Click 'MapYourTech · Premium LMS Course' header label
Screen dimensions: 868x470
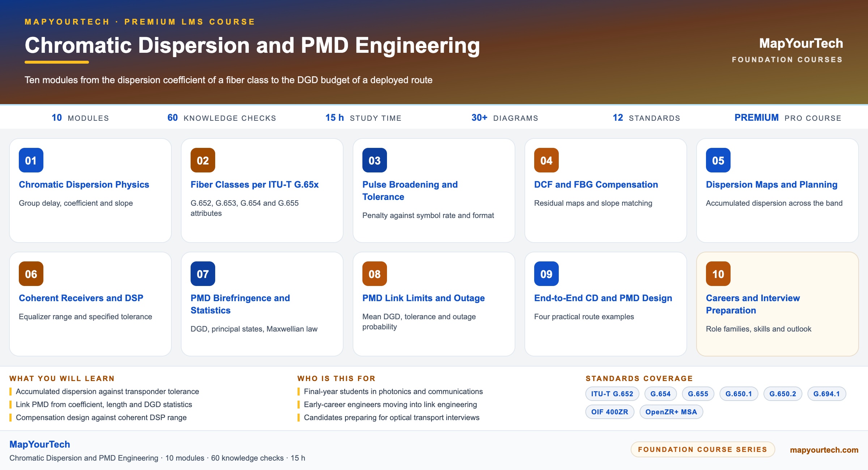(140, 22)
